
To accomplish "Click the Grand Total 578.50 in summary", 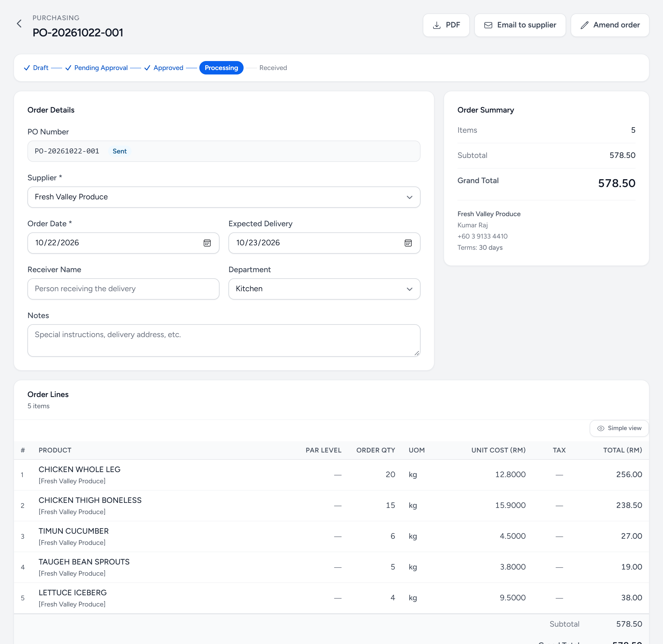I will (x=616, y=183).
